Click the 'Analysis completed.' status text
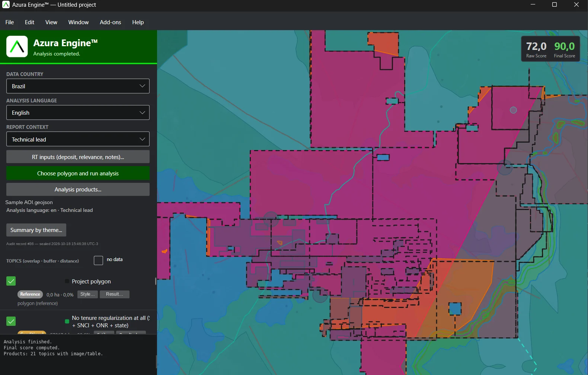 click(x=57, y=54)
